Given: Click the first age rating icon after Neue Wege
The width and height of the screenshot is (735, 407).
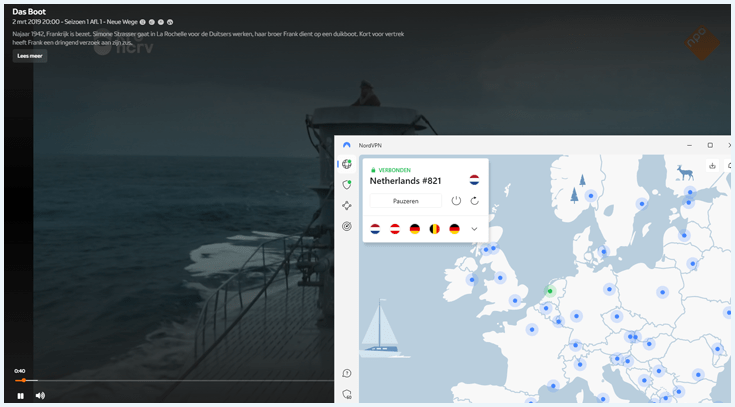Looking at the screenshot, I should pyautogui.click(x=142, y=22).
